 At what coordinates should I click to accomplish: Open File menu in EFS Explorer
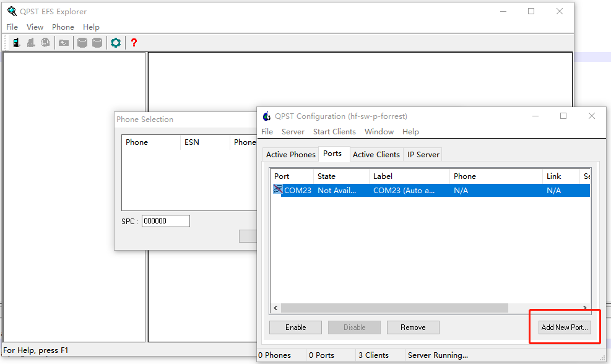coord(12,27)
